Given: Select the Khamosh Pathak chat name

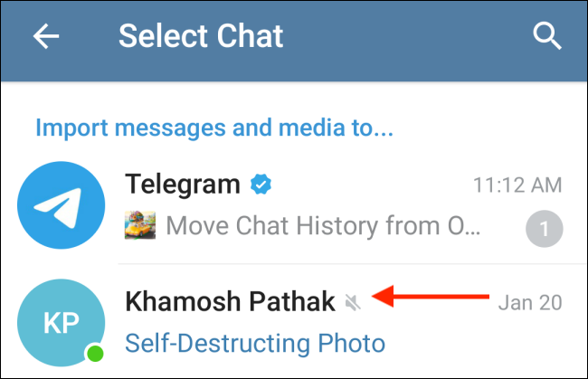Looking at the screenshot, I should [x=230, y=301].
